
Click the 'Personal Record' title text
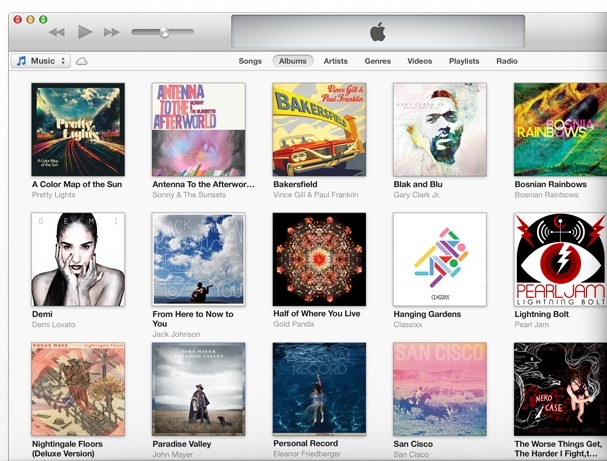pos(305,443)
